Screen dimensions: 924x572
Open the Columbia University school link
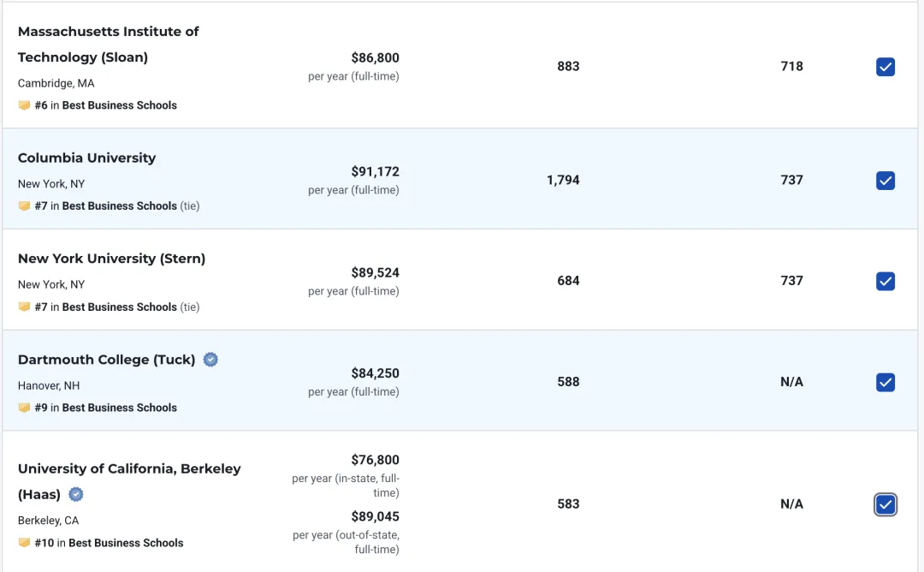coord(86,158)
